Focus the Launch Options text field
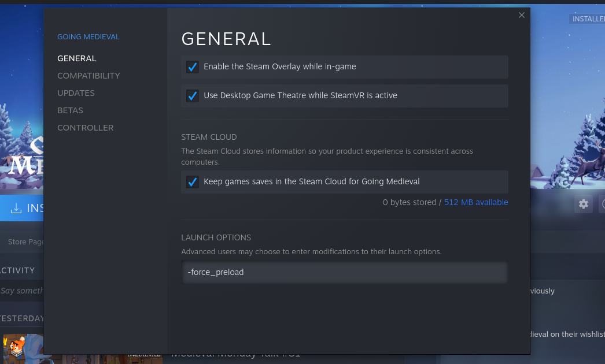605x364 pixels. 344,272
